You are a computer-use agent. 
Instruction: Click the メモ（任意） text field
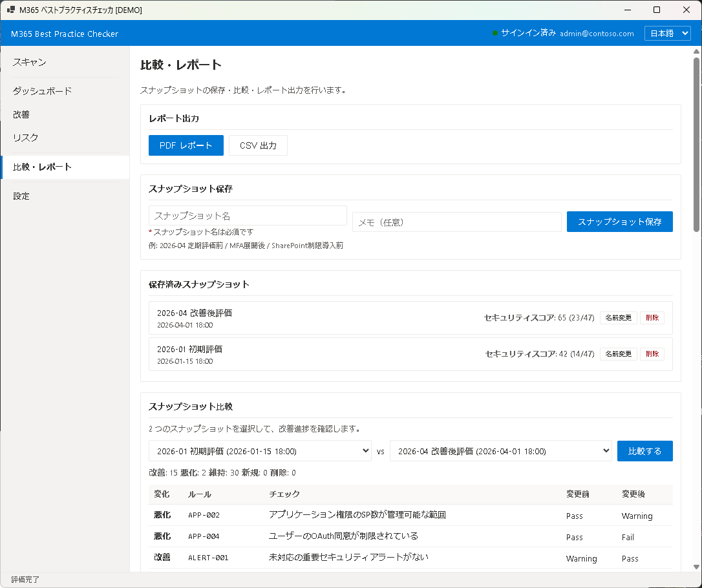pos(456,222)
